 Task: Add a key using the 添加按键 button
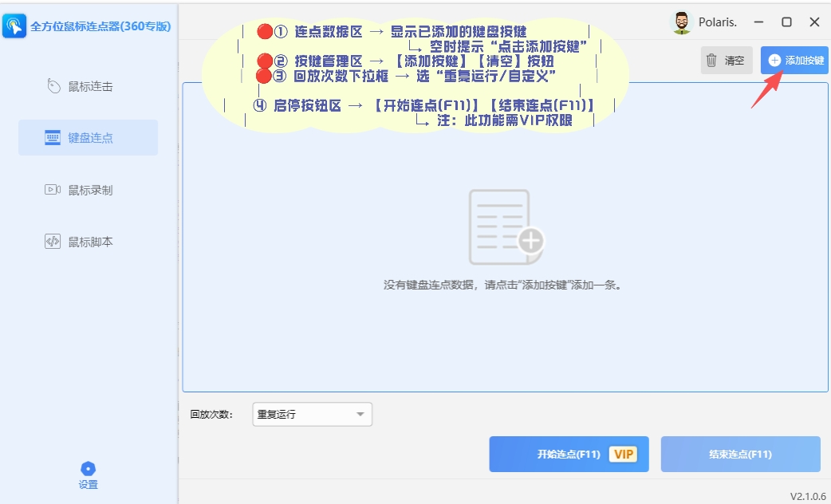coord(794,60)
